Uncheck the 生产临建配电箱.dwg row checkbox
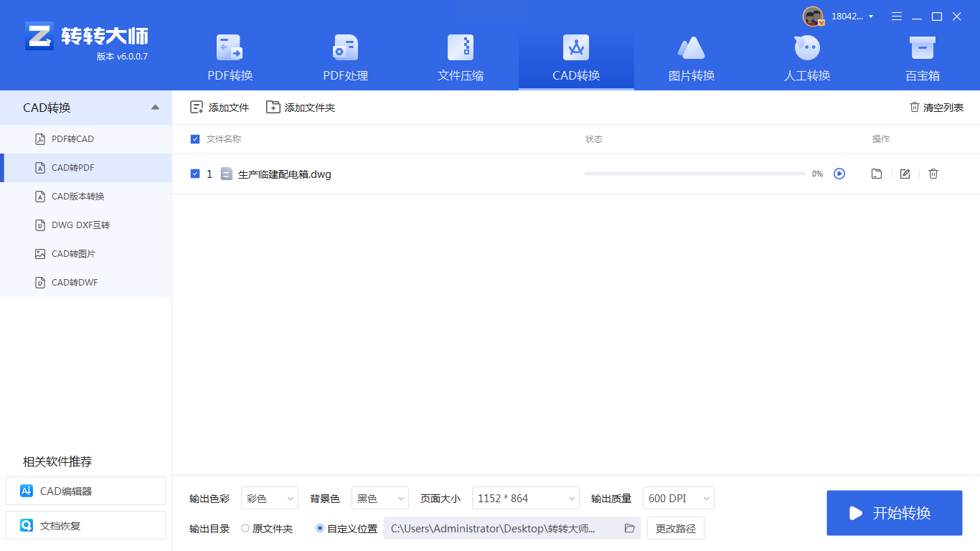 point(195,174)
